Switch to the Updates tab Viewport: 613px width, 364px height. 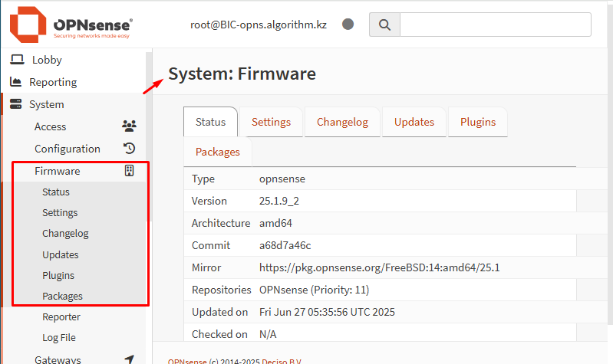point(414,122)
